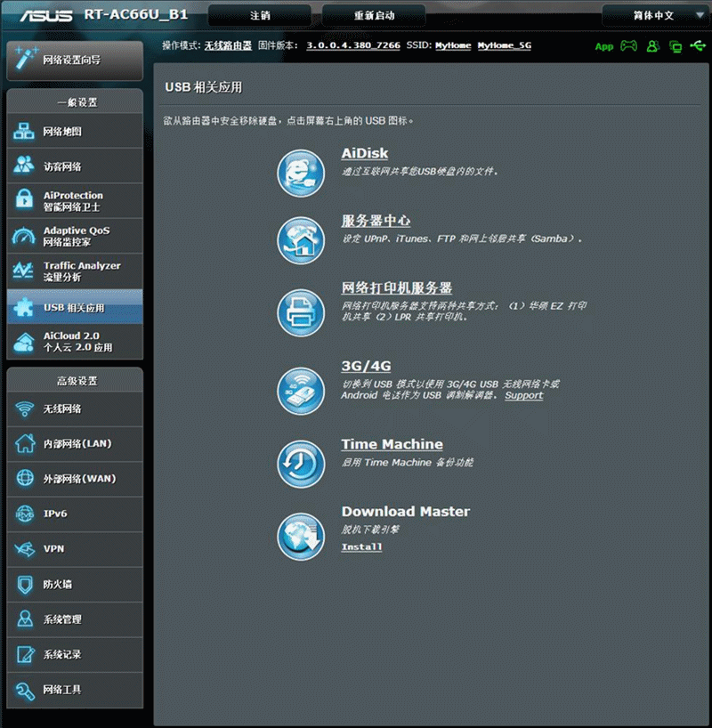
Task: Open IPv6 settings in sidebar
Action: (x=75, y=514)
